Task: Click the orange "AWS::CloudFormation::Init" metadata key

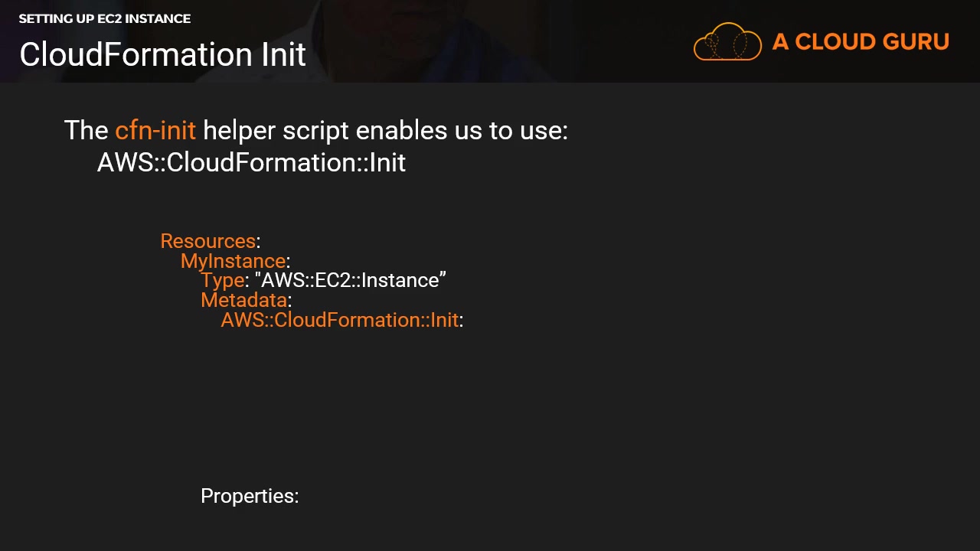Action: tap(339, 320)
